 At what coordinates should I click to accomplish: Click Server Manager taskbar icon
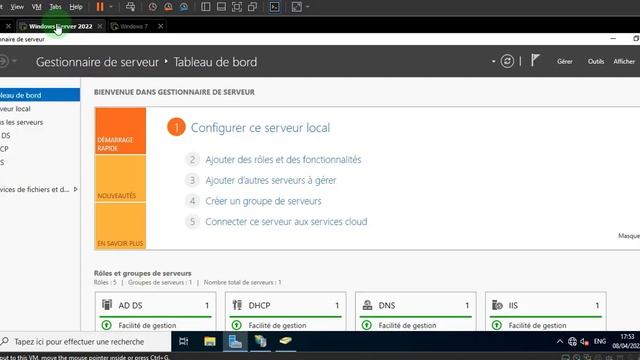pos(235,341)
